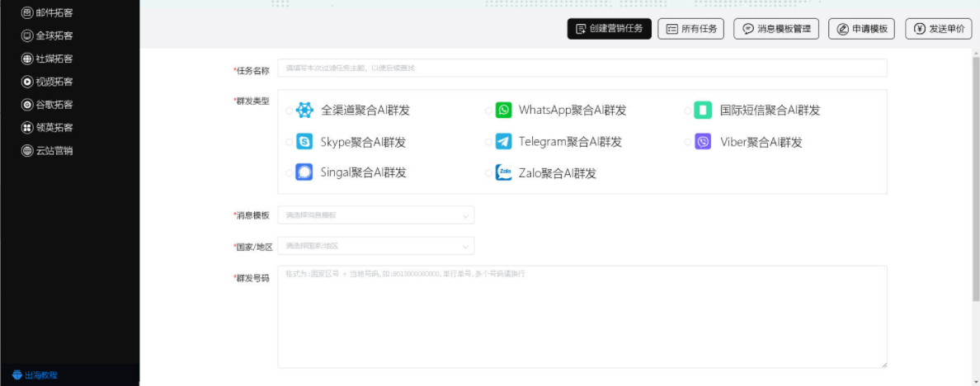This screenshot has height=386, width=980.
Task: Select the Telegram聚合AI群发 radio button
Action: pos(488,142)
